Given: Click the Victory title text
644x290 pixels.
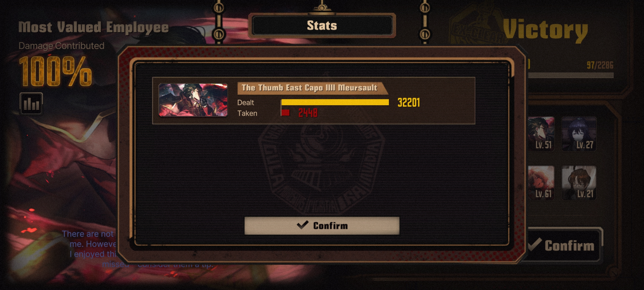Looking at the screenshot, I should 546,30.
